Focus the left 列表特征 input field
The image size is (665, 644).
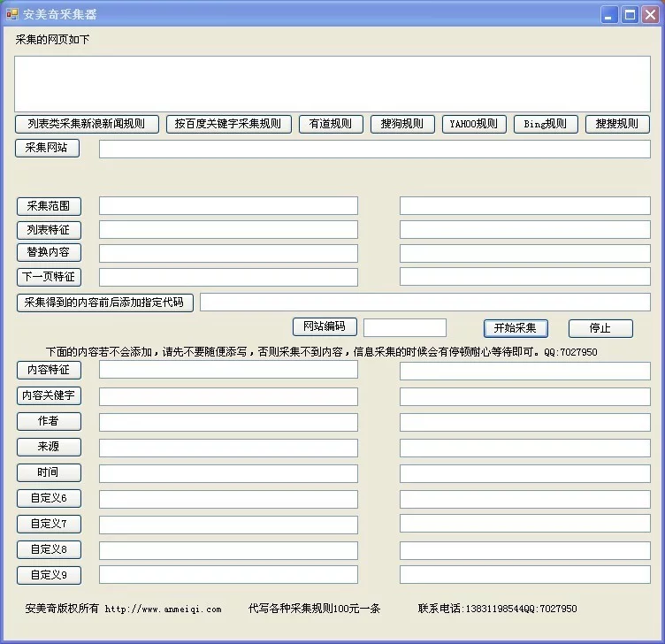[228, 229]
